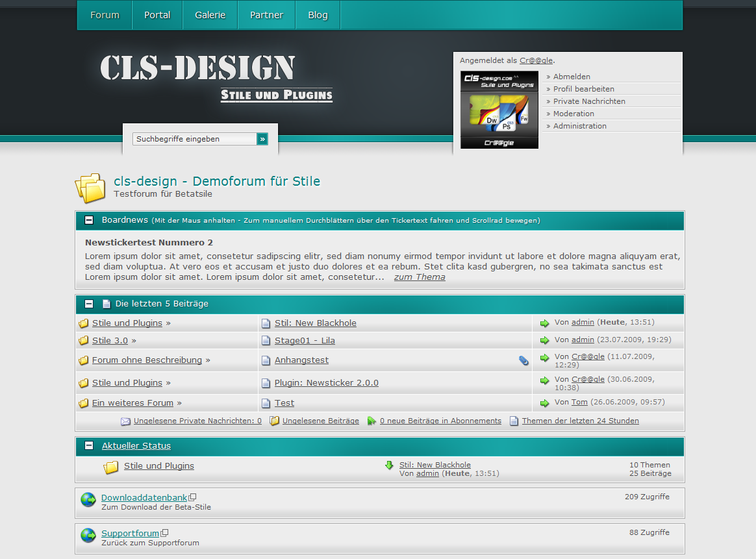
Task: Collapse the Die letzten 5 Beiträge panel
Action: coord(89,304)
